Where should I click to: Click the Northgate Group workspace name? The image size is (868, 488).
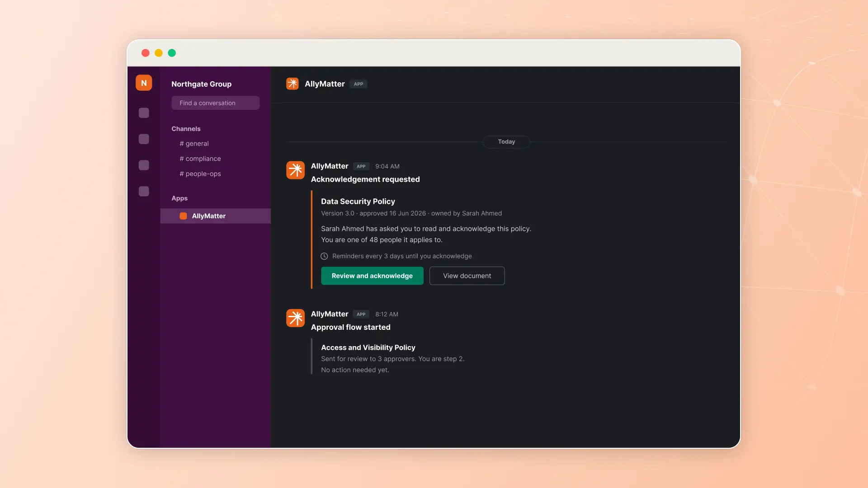click(201, 84)
